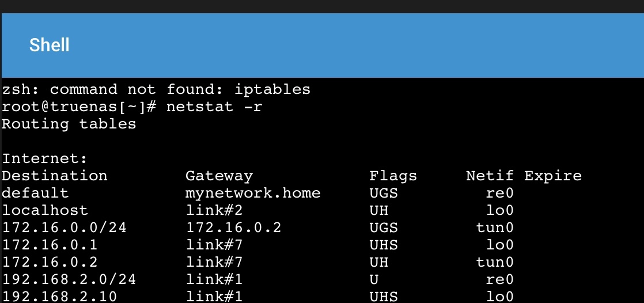The image size is (644, 303).
Task: Click the mynetwork.home gateway entry
Action: tap(253, 193)
